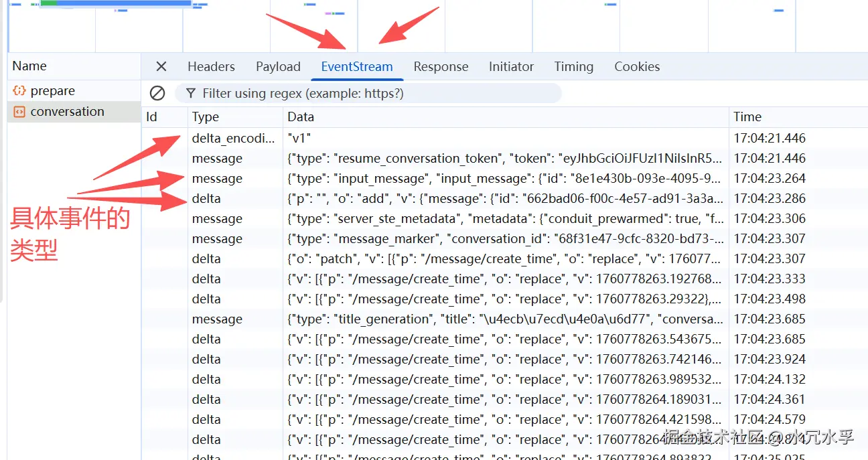
Task: Click the time cell 17:04:24.579
Action: (x=770, y=419)
